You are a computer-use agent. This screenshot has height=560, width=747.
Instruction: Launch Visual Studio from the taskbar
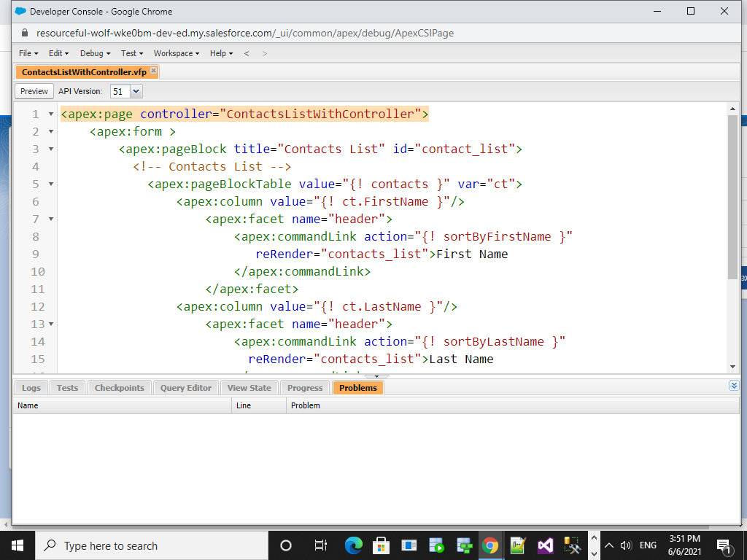[x=545, y=545]
